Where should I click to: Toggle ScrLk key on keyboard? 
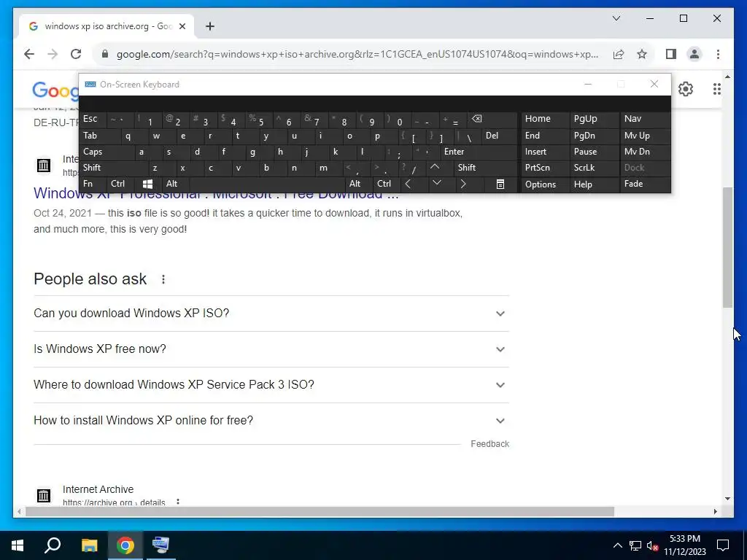point(595,168)
